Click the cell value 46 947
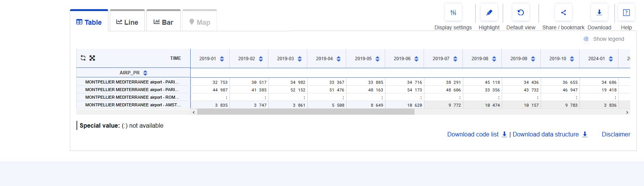The height and width of the screenshot is (186, 644). pyautogui.click(x=570, y=90)
